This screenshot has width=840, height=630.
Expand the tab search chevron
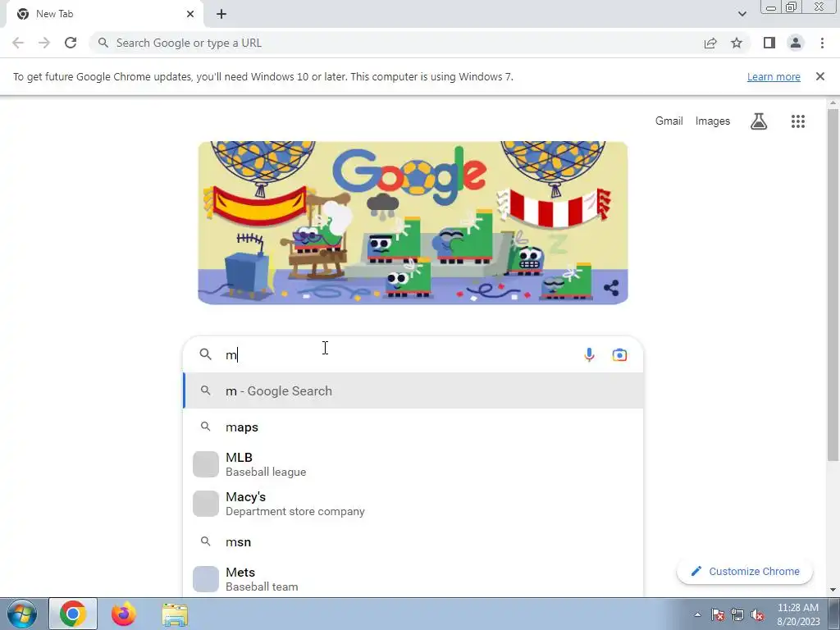click(x=742, y=14)
